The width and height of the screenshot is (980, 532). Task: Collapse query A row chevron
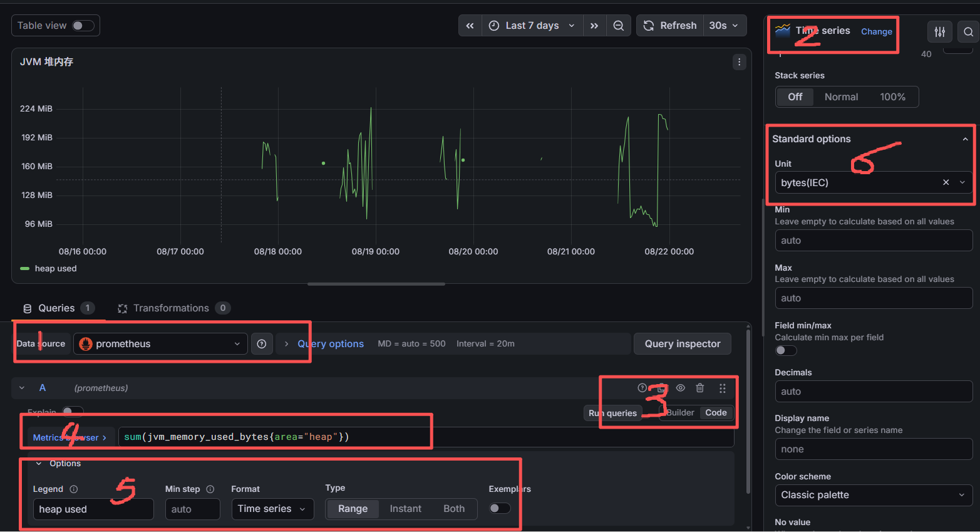click(22, 388)
